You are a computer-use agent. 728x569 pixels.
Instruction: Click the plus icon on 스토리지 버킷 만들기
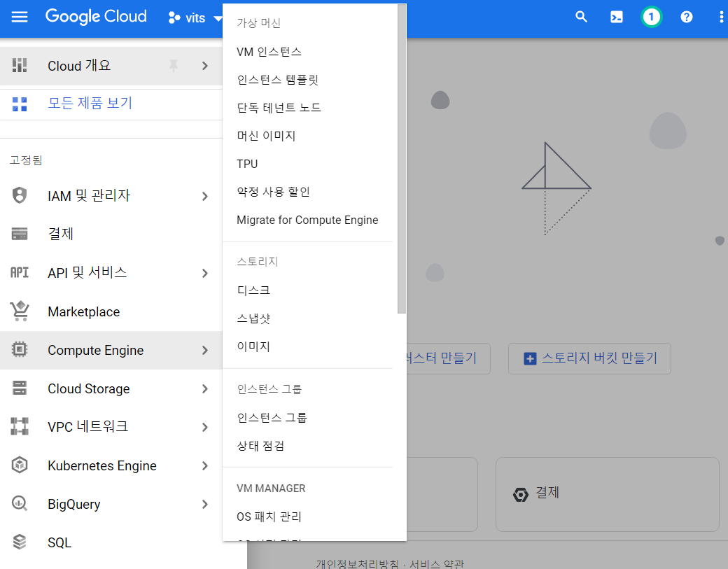[530, 358]
